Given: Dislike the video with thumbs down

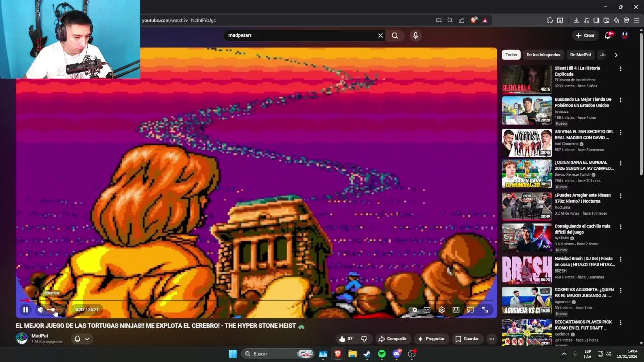Looking at the screenshot, I should [x=364, y=339].
